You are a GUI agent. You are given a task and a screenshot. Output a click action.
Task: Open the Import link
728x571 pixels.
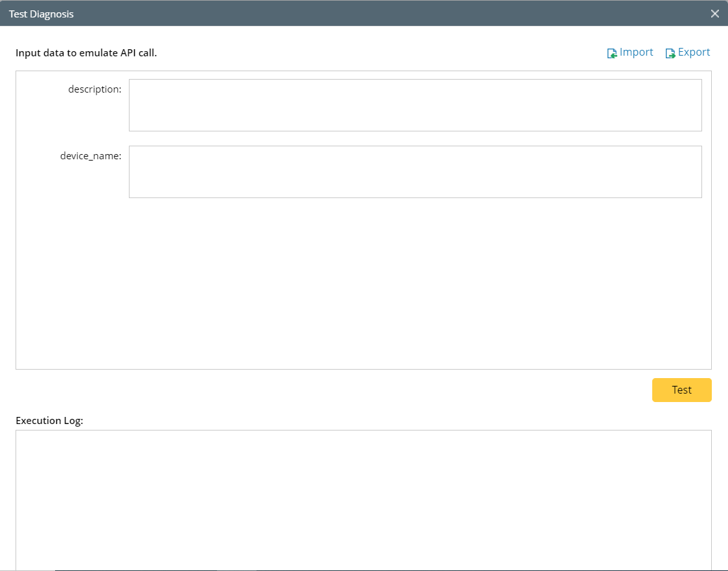636,52
